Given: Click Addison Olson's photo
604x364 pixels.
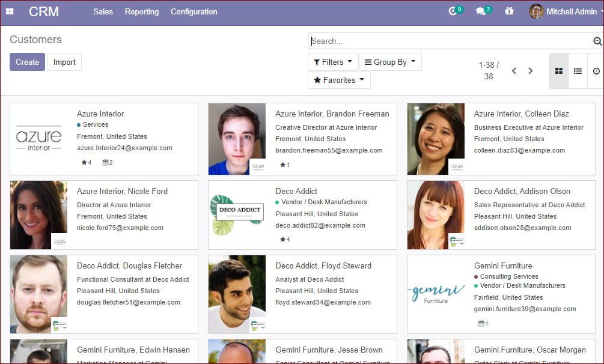Looking at the screenshot, I should tap(436, 215).
